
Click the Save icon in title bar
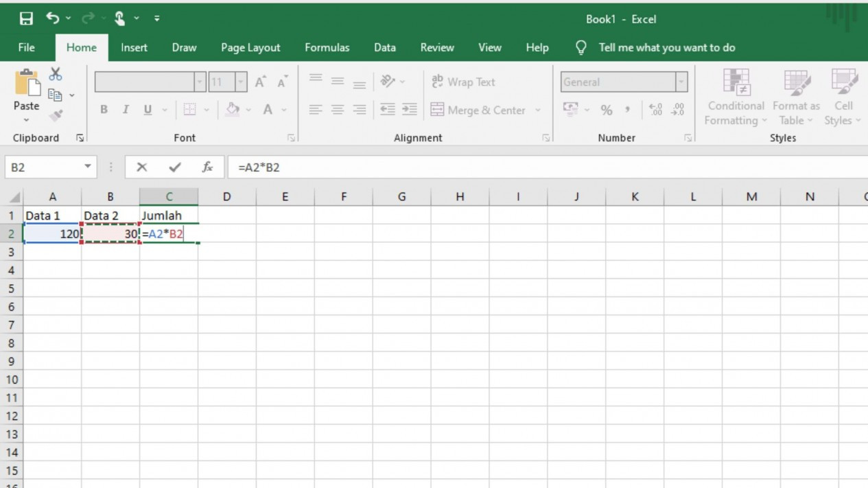(x=26, y=19)
